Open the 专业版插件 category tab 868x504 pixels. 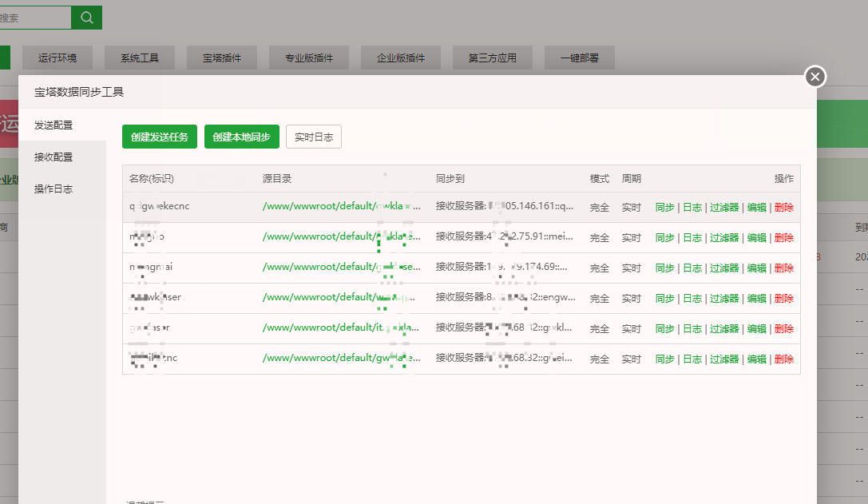pos(309,58)
